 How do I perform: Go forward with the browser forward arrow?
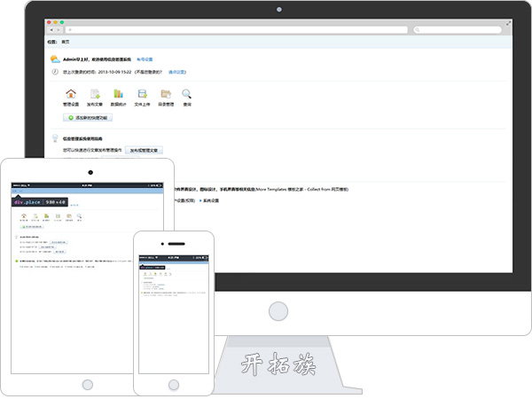(59, 30)
